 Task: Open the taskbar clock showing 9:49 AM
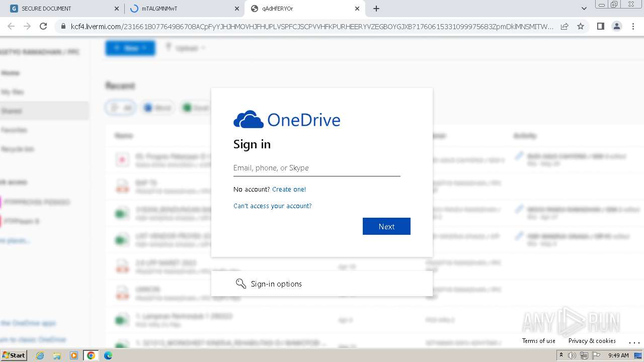point(618,355)
